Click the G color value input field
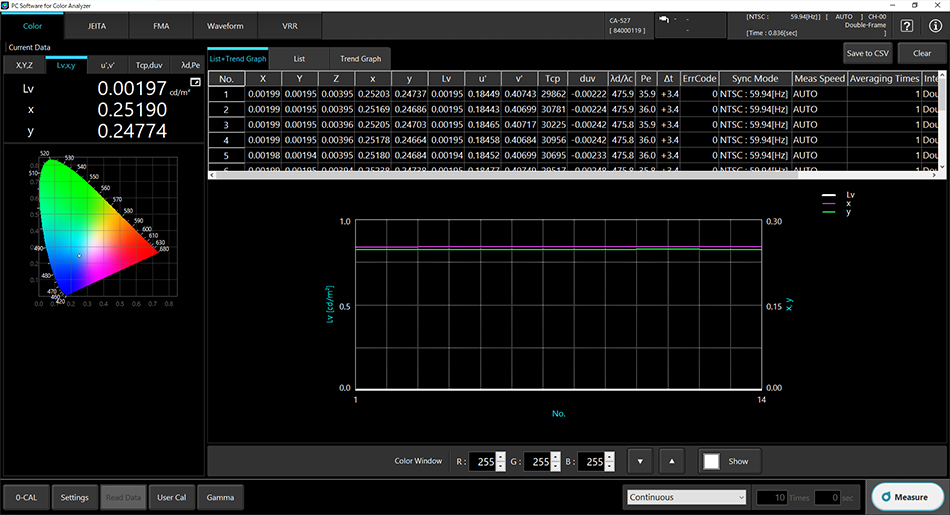The height and width of the screenshot is (515, 950). coord(538,462)
